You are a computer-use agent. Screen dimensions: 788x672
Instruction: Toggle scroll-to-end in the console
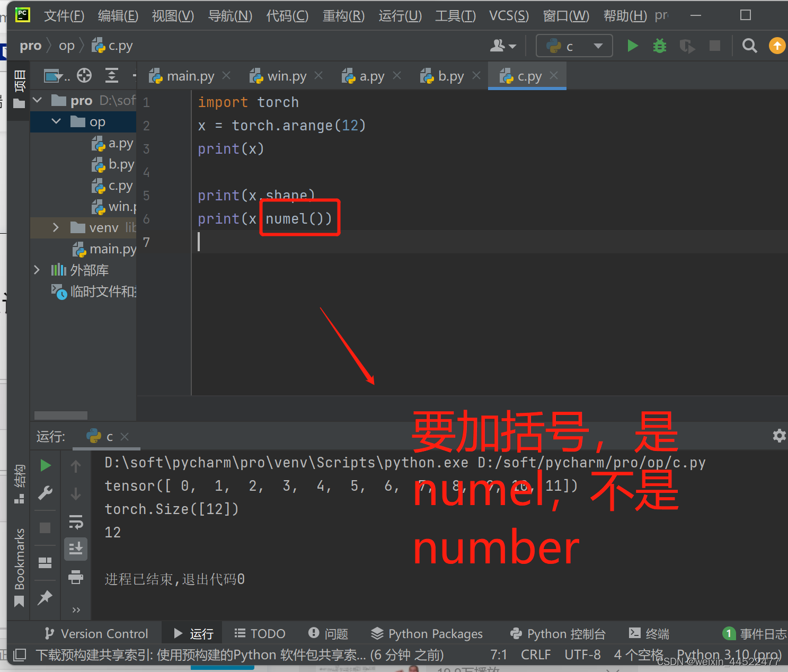pos(76,549)
